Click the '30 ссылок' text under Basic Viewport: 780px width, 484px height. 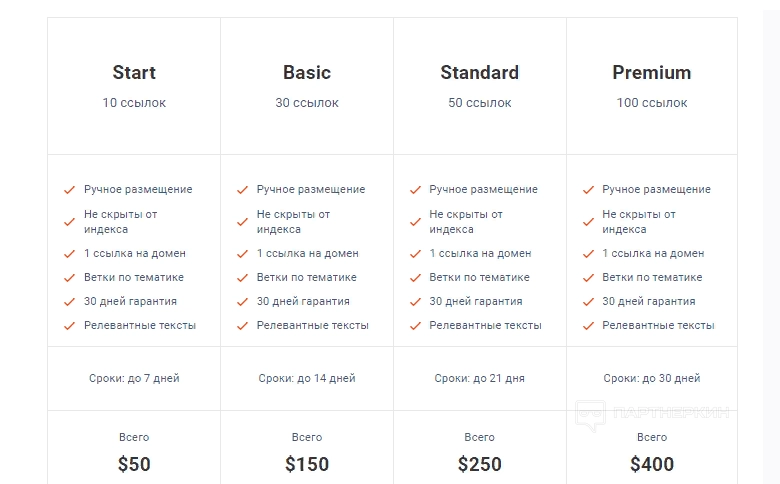pyautogui.click(x=307, y=102)
